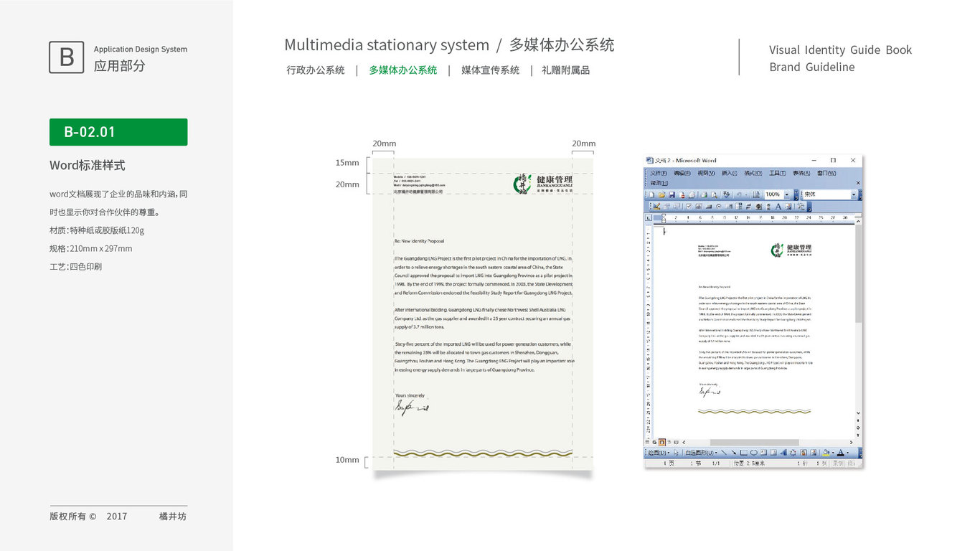Image resolution: width=980 pixels, height=551 pixels.
Task: Apply yellow Fill Color bucket
Action: (826, 453)
